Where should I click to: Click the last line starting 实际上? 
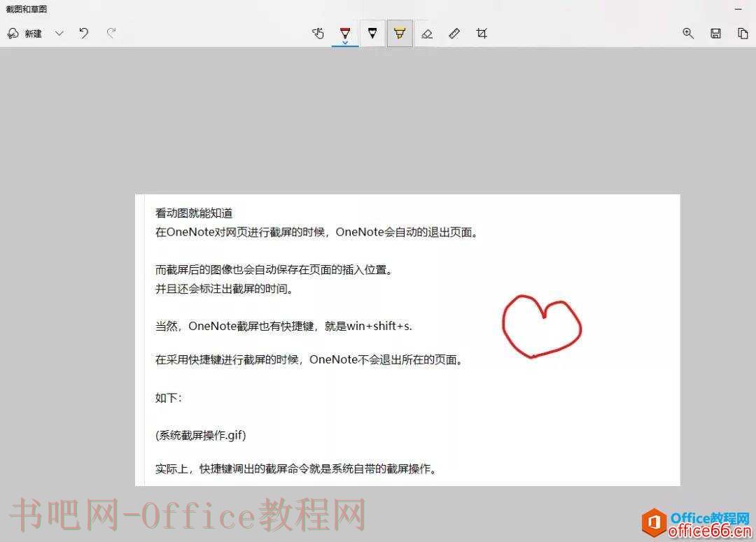click(295, 469)
